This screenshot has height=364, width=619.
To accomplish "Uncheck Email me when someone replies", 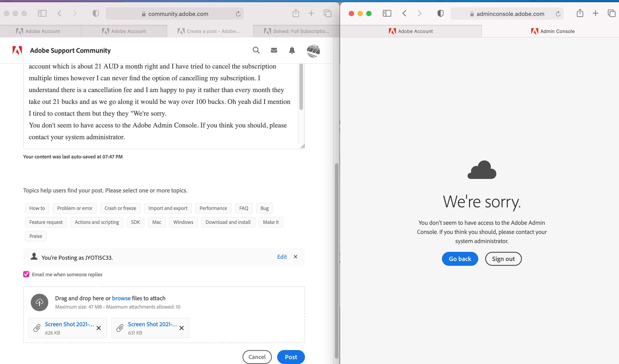I will [26, 274].
